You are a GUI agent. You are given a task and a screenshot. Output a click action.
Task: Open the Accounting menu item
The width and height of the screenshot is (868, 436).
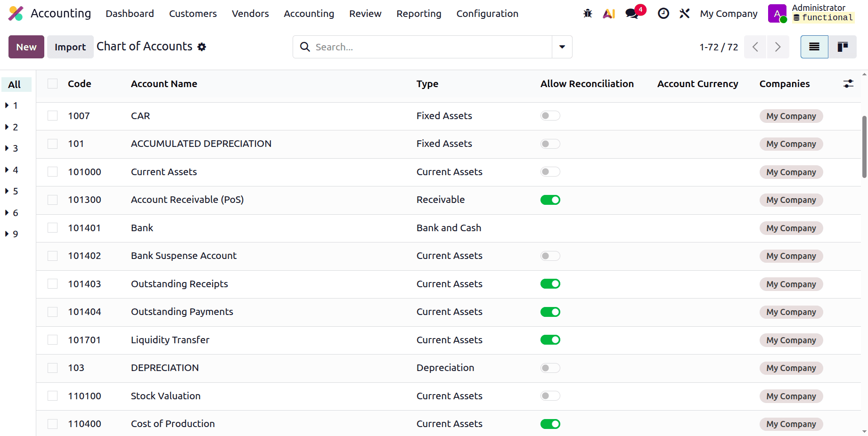click(309, 14)
